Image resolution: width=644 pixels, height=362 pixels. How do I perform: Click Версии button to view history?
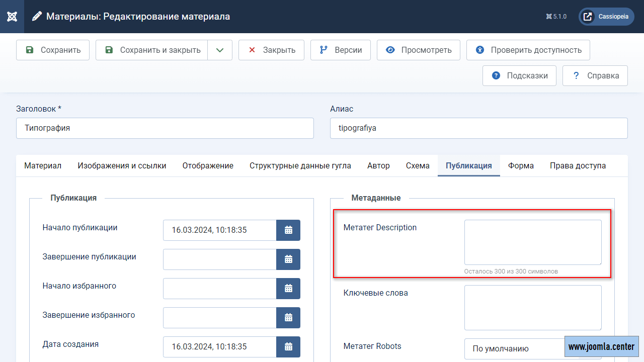[340, 50]
